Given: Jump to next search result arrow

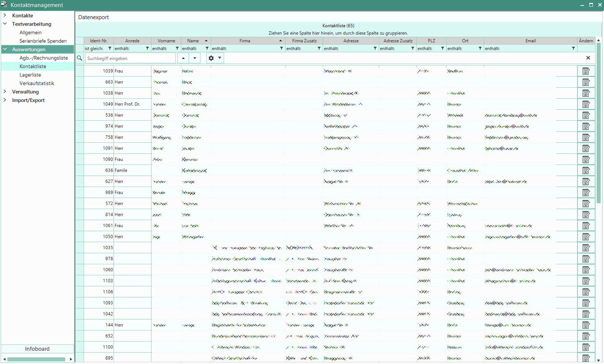Looking at the screenshot, I should coord(195,58).
